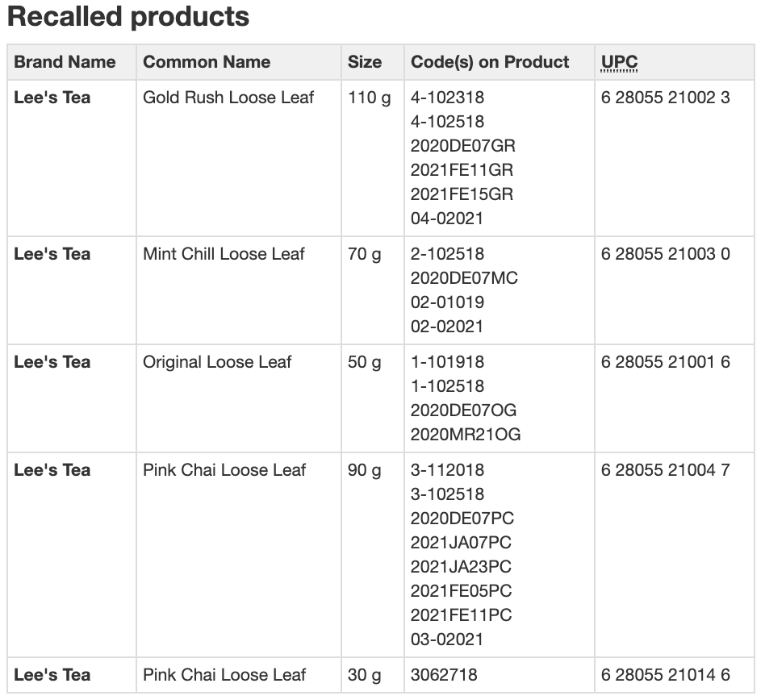Click the 110 g size value
The height and width of the screenshot is (700, 765).
(369, 98)
